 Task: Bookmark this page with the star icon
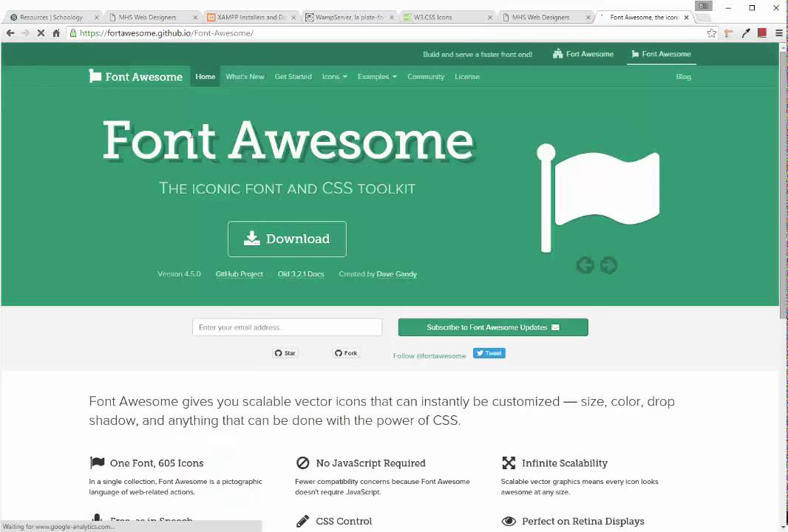point(712,33)
